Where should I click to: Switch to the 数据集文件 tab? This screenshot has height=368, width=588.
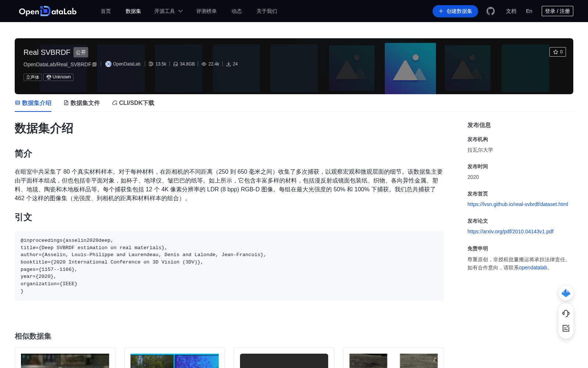point(82,103)
